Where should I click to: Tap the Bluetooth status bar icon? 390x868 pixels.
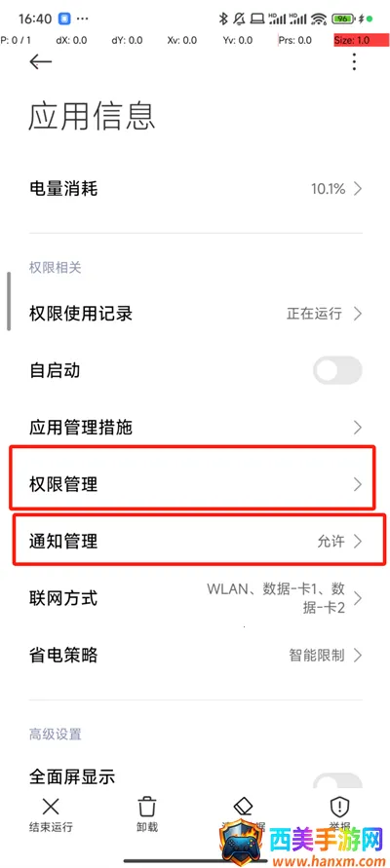coord(223,19)
